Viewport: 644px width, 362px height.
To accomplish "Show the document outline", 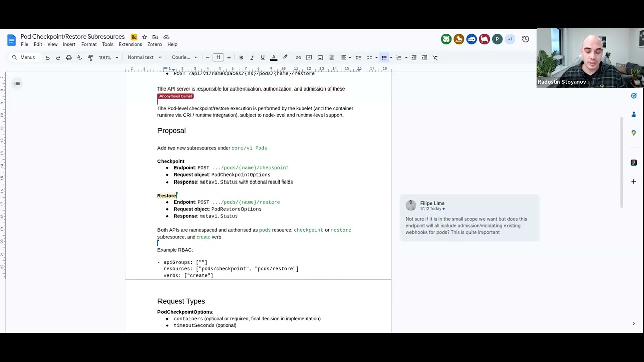I will tap(17, 83).
